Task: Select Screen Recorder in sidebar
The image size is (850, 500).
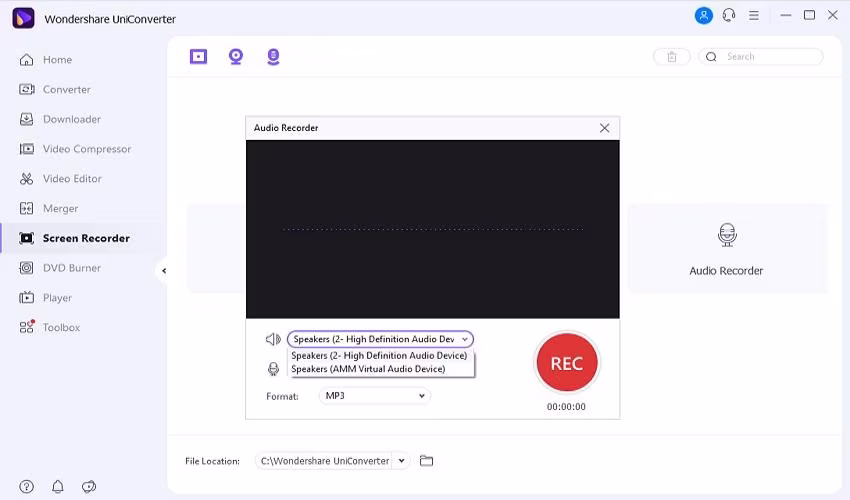Action: pos(86,238)
